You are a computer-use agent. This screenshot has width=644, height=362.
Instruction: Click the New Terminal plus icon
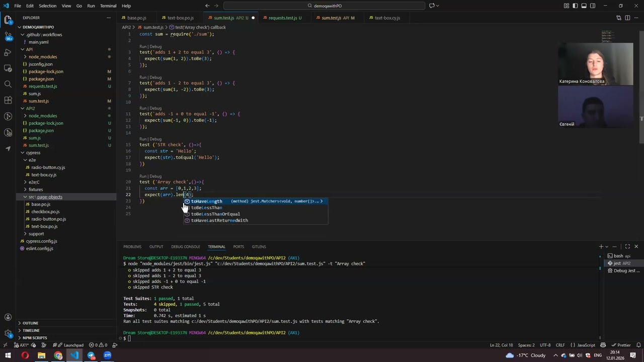point(601,246)
